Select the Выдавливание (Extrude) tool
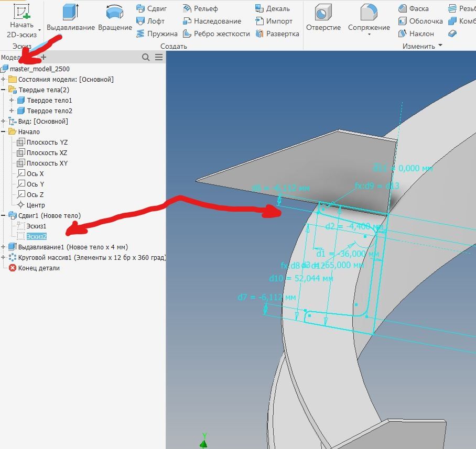The width and height of the screenshot is (476, 449). (x=71, y=17)
